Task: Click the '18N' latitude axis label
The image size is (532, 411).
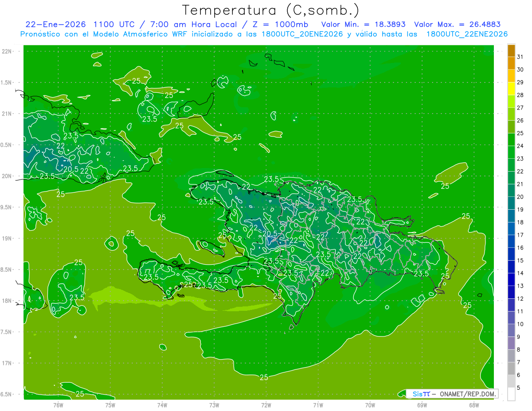Action: pyautogui.click(x=8, y=301)
